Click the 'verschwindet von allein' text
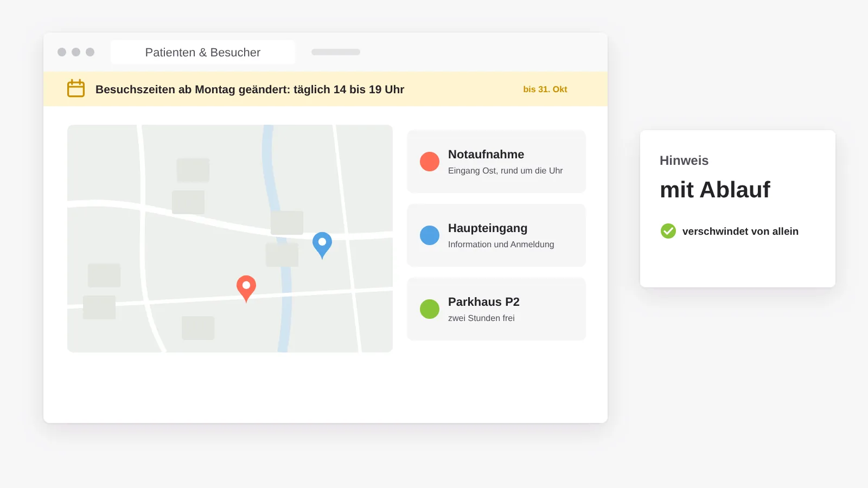 pyautogui.click(x=741, y=232)
